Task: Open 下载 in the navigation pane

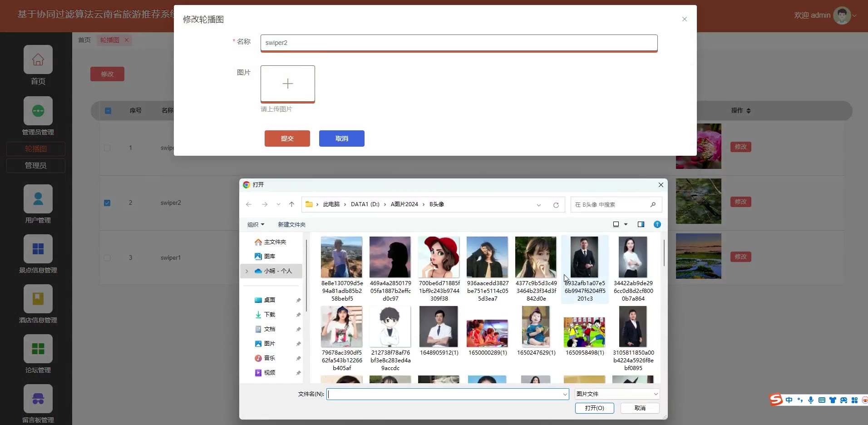Action: (265, 315)
